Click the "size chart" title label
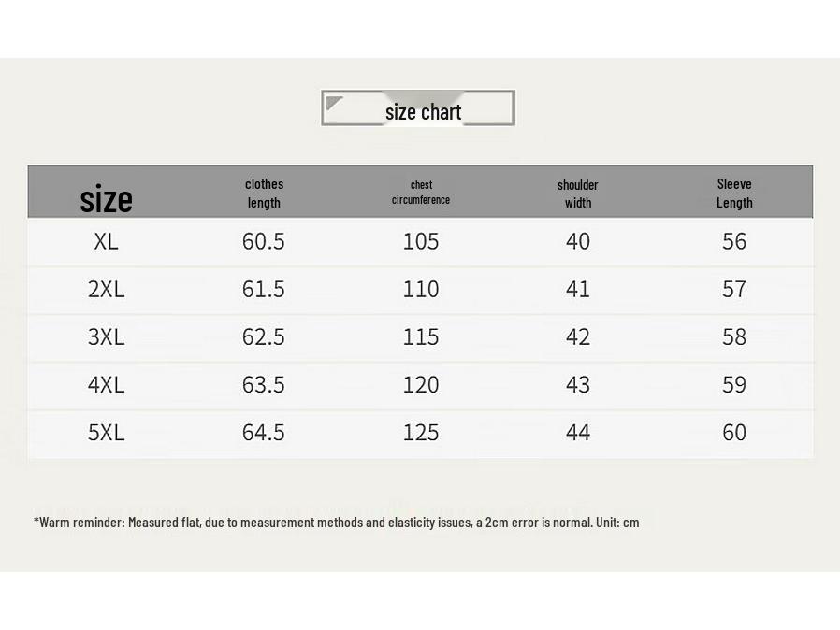 [x=423, y=112]
